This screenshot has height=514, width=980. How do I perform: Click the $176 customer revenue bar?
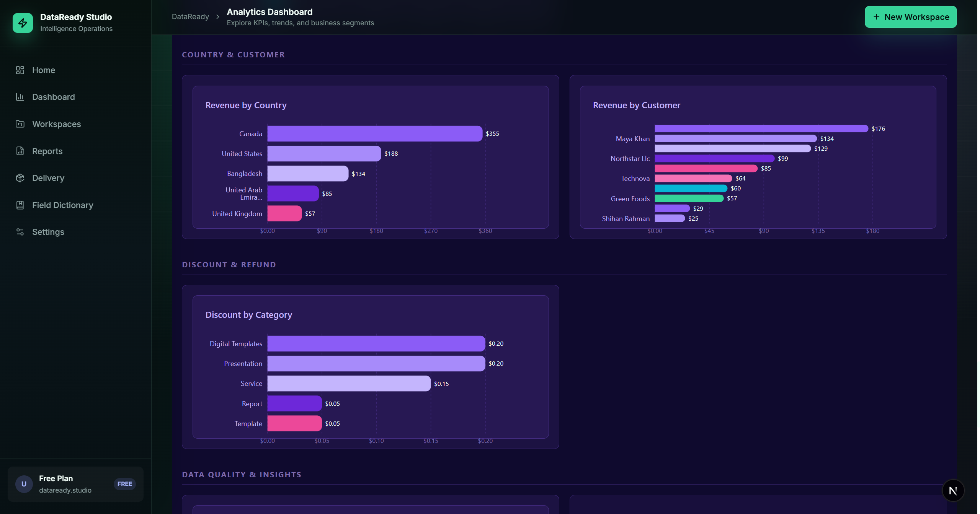point(761,128)
